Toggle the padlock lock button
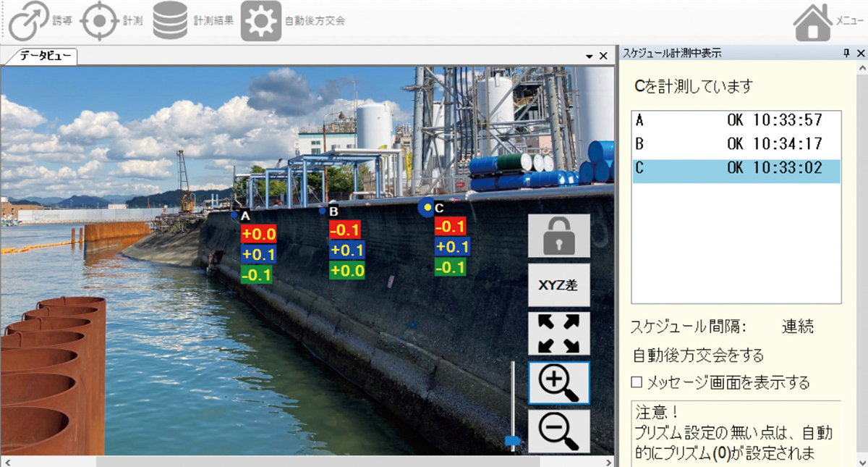868x467 pixels. click(x=559, y=236)
